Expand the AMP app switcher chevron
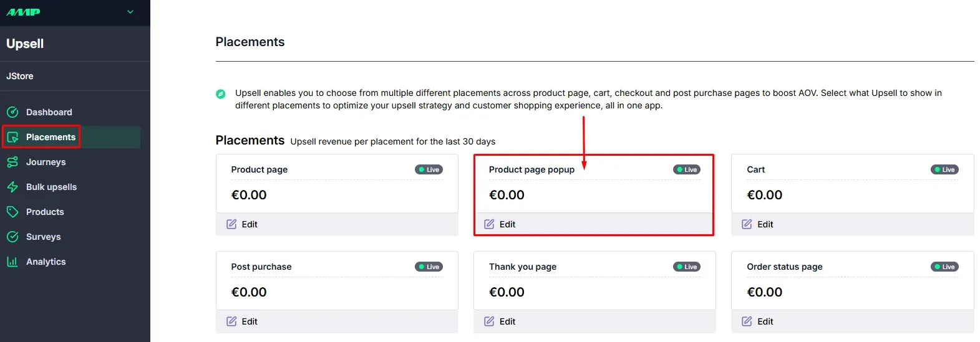980x342 pixels. 130,12
